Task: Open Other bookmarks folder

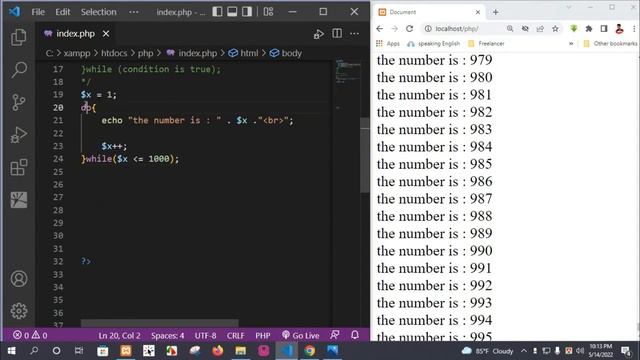Action: pyautogui.click(x=610, y=43)
